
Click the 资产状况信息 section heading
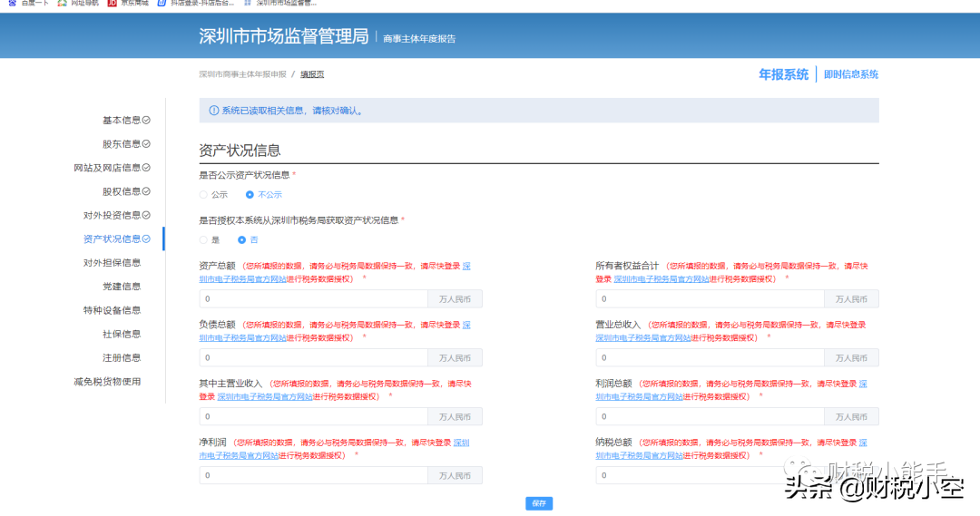[x=240, y=151]
